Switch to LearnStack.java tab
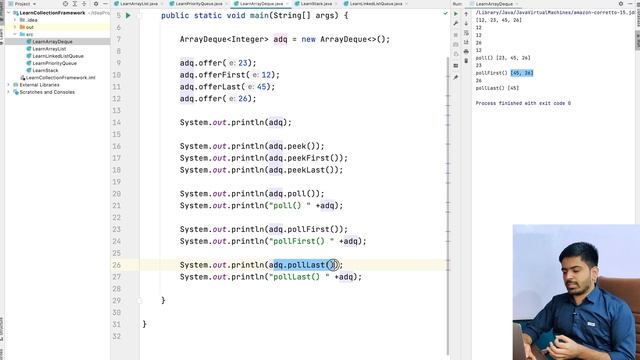 click(316, 4)
